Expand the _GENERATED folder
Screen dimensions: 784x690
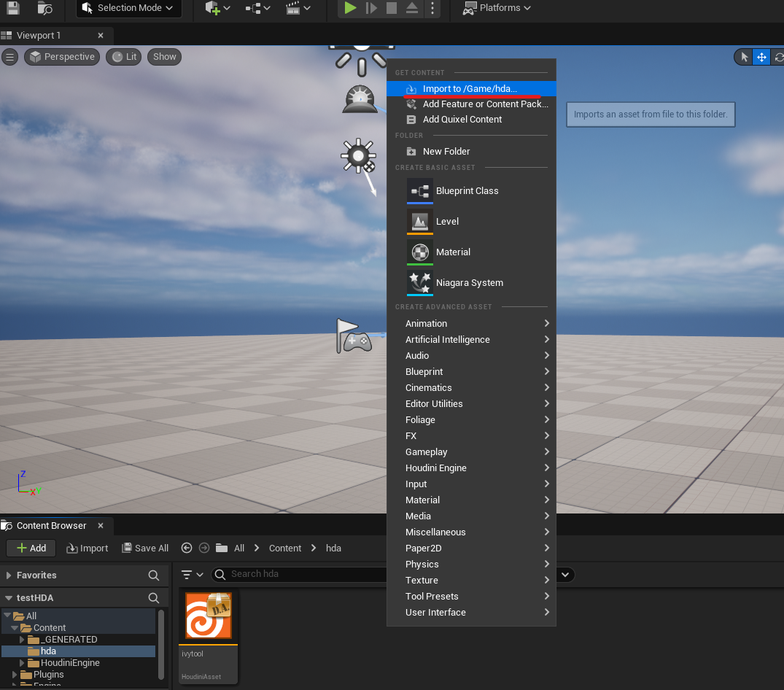(x=21, y=640)
